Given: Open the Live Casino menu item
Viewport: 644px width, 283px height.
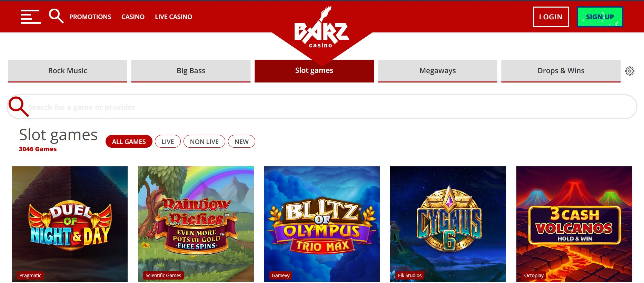Looking at the screenshot, I should 174,17.
